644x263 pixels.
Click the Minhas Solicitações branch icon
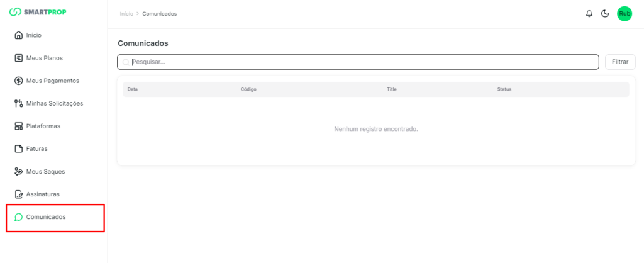18,103
